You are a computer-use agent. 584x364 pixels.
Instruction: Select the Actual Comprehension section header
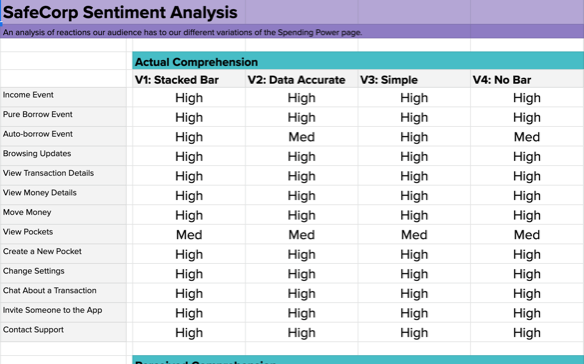(196, 62)
